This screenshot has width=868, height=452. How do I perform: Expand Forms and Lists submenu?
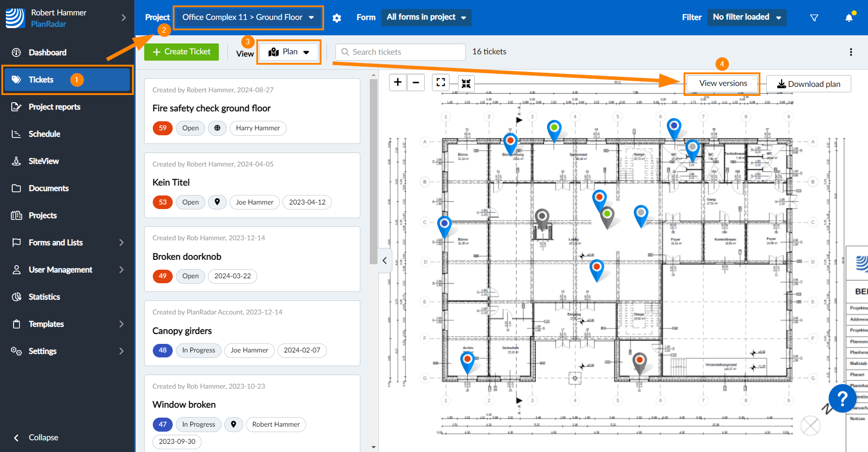pos(121,243)
